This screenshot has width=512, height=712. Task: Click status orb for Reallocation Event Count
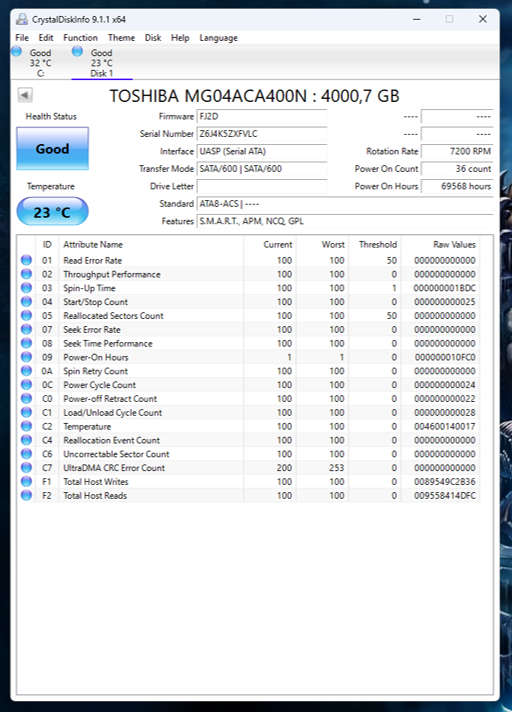(26, 440)
